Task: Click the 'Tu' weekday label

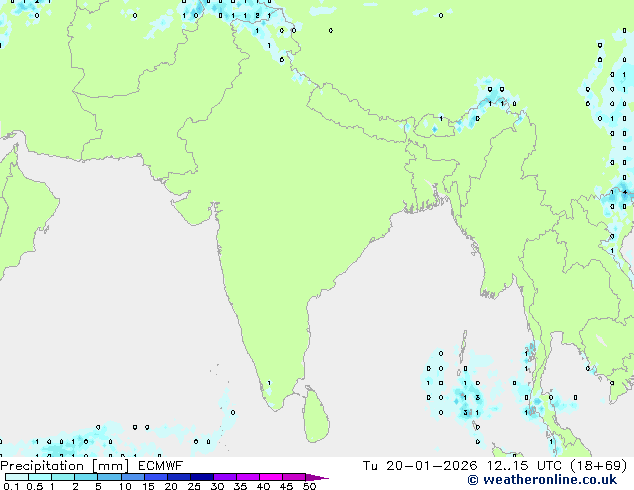Action: coord(370,466)
